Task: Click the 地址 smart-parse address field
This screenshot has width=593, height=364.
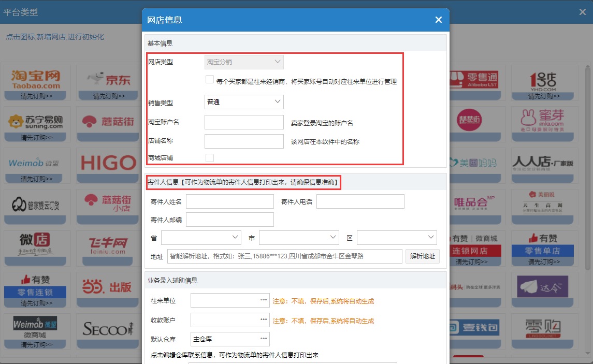Action: (285, 256)
